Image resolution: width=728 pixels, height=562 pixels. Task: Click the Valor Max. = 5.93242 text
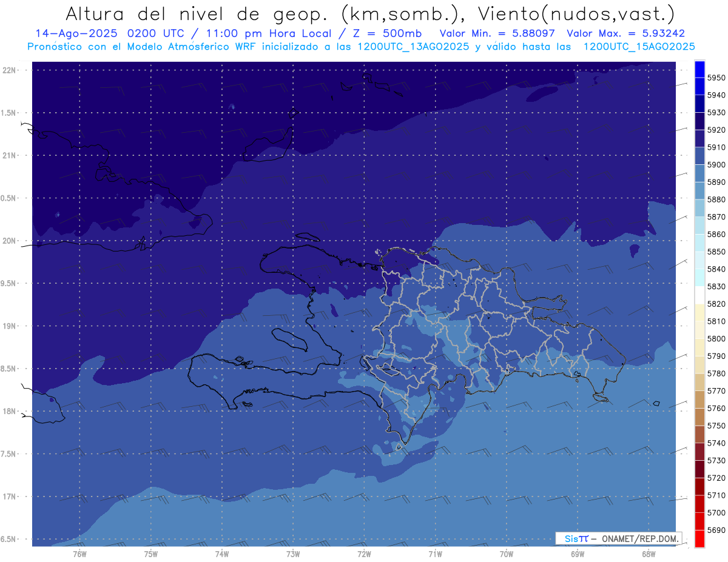(x=625, y=34)
